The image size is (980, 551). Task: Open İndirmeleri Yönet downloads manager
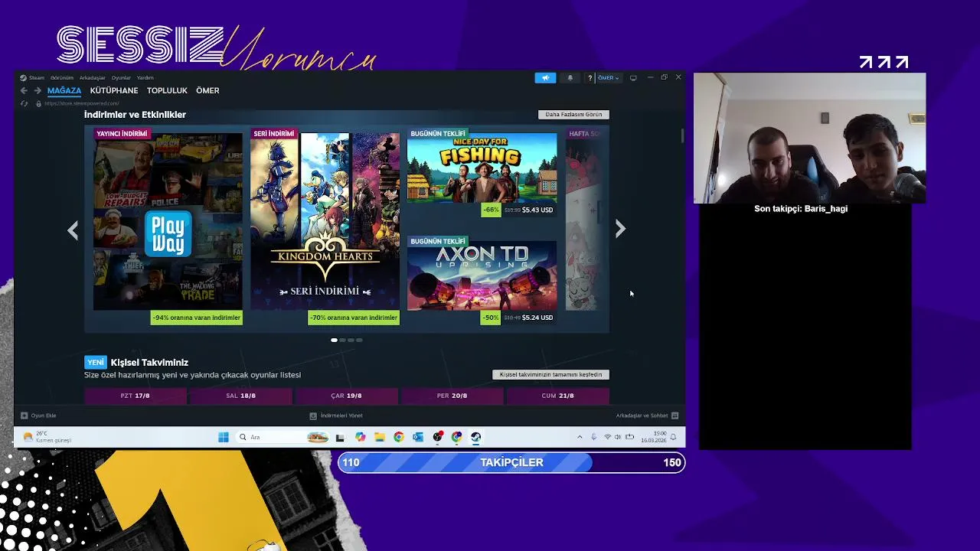click(341, 416)
